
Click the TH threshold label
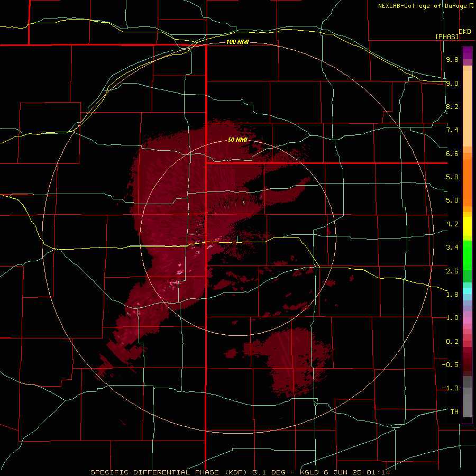click(x=454, y=412)
